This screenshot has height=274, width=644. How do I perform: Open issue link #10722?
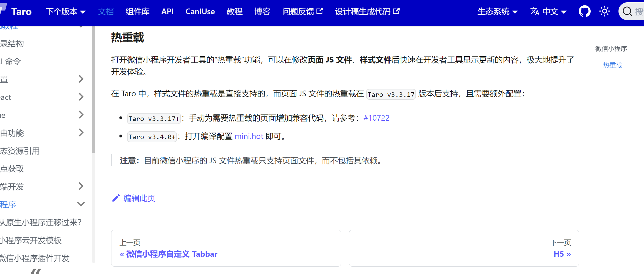376,118
